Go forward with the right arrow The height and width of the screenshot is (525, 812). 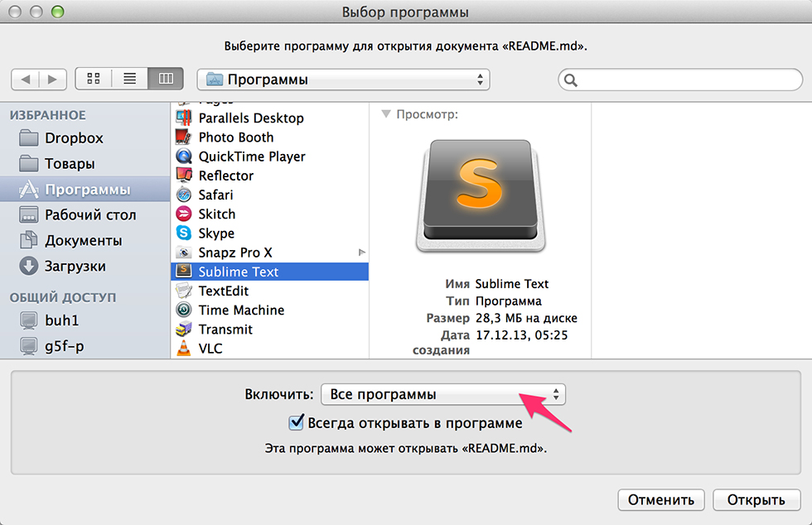[x=52, y=79]
